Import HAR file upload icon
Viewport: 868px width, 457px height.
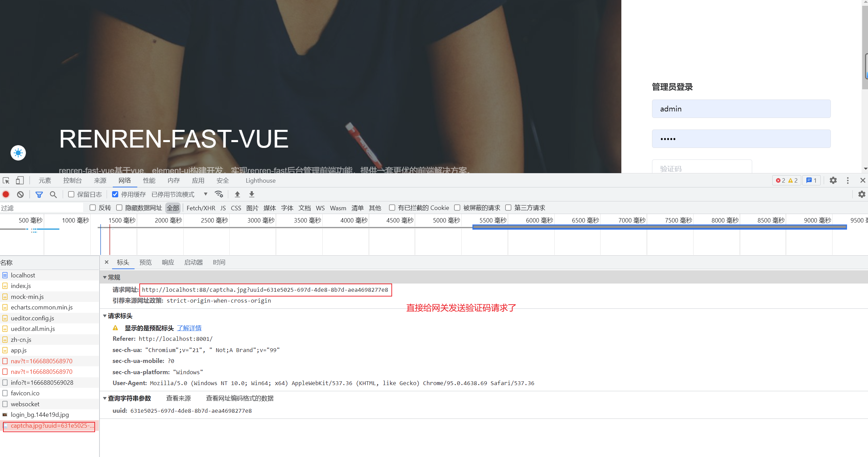pos(237,194)
